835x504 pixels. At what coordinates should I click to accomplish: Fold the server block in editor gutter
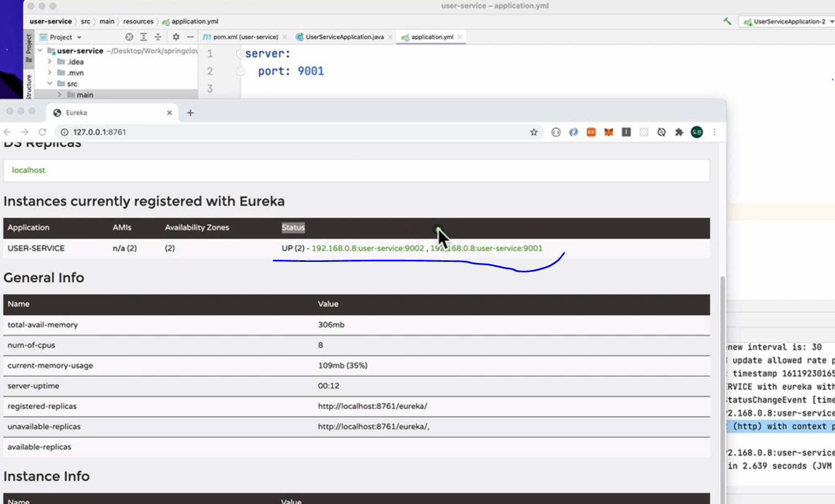click(x=240, y=54)
